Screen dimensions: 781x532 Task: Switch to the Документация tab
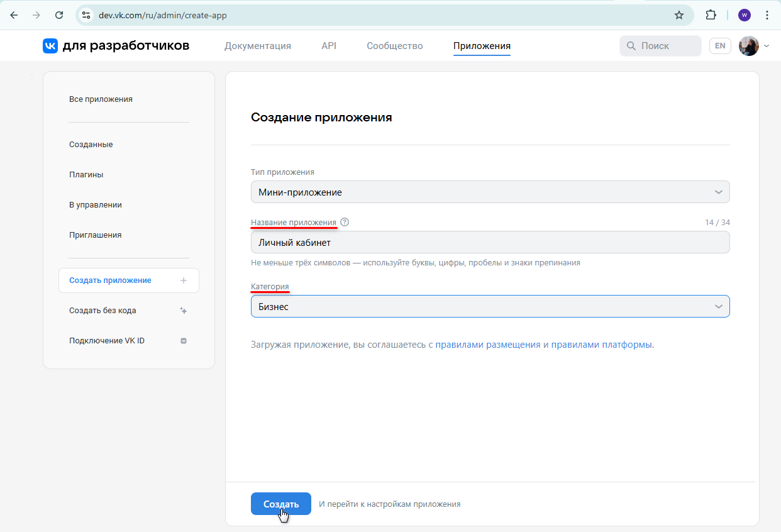click(258, 46)
